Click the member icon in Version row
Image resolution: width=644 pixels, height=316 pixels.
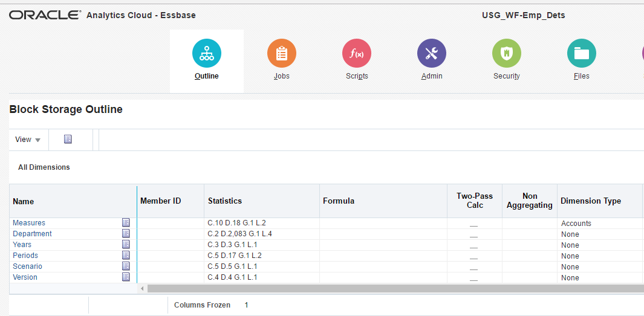point(126,277)
